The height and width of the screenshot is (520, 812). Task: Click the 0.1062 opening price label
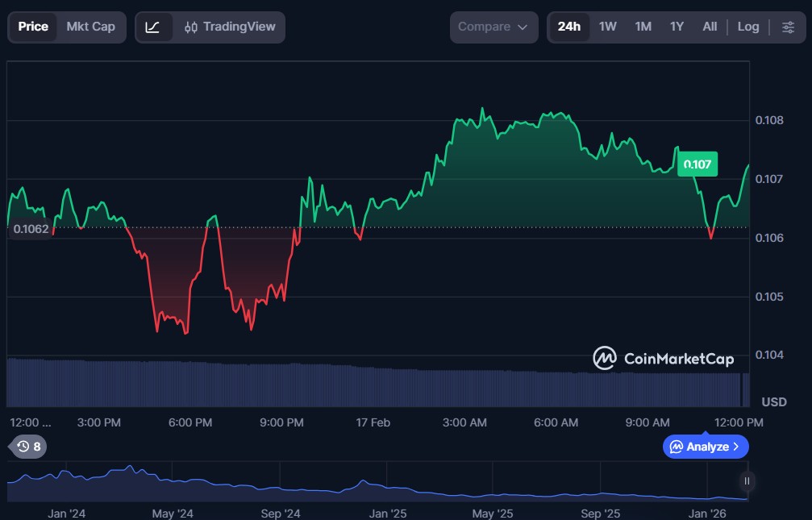coord(29,230)
